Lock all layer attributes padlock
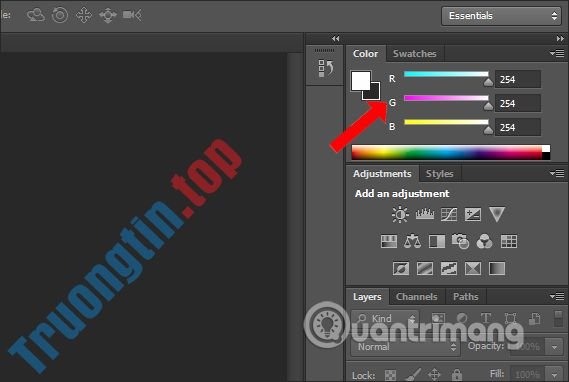 457,374
